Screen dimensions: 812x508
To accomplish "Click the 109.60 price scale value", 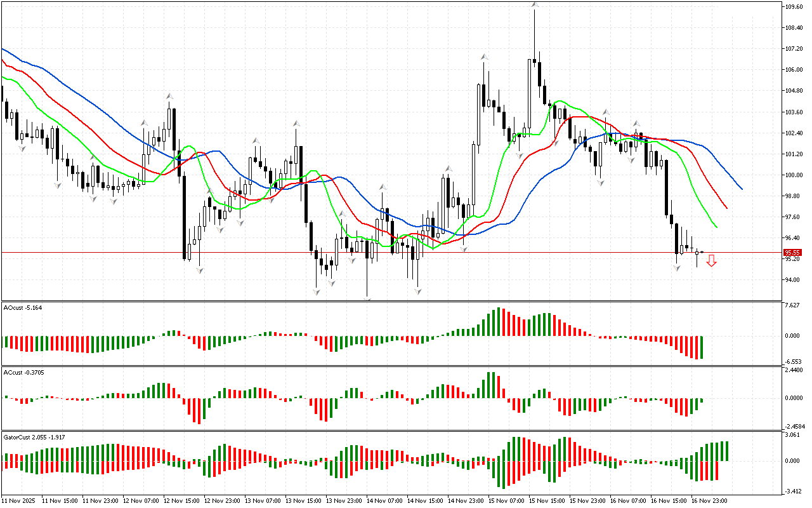I will pos(794,7).
